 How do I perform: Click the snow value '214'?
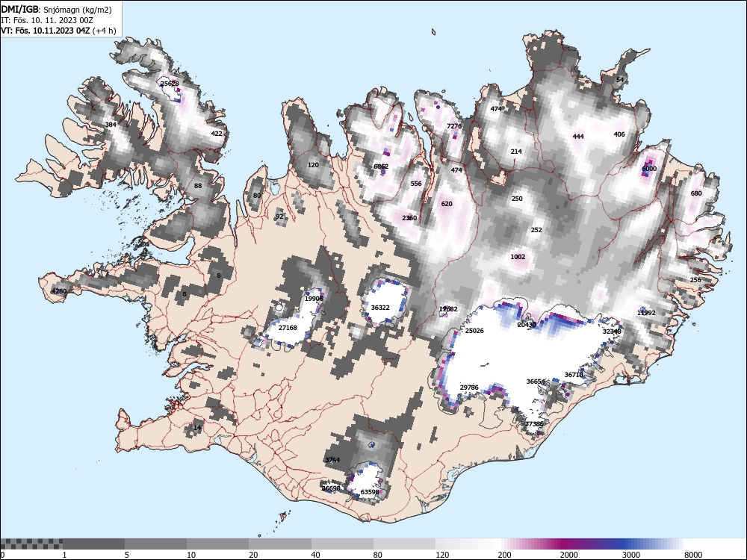pos(516,152)
